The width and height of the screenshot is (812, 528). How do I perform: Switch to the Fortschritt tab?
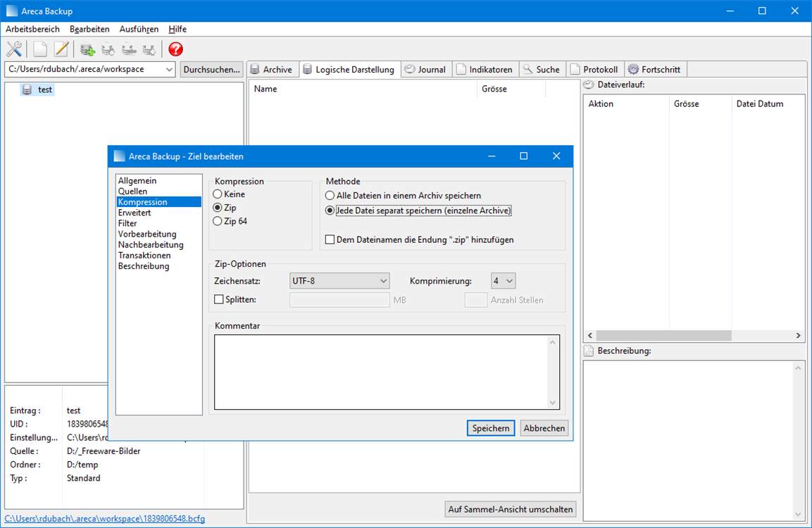(655, 70)
